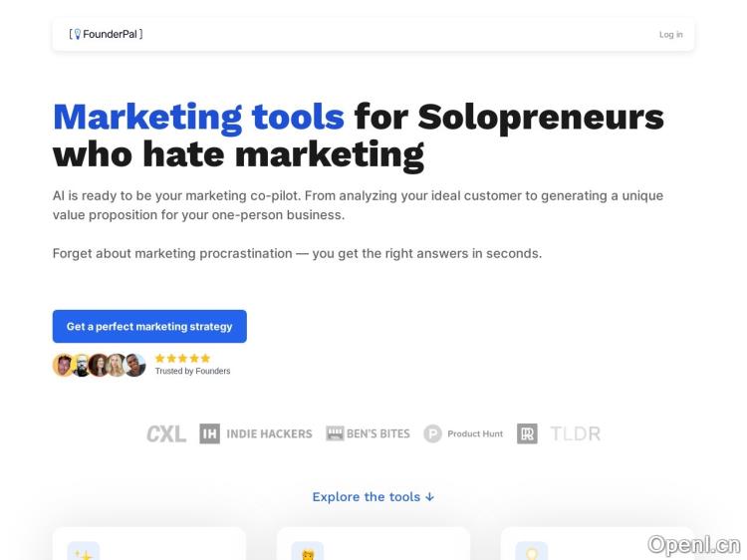Click the Ben's Bites logo icon
Image resolution: width=747 pixels, height=560 pixels.
[x=335, y=433]
